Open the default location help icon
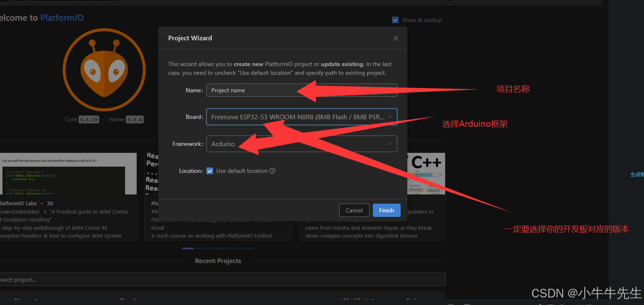The height and width of the screenshot is (305, 644). coord(272,171)
